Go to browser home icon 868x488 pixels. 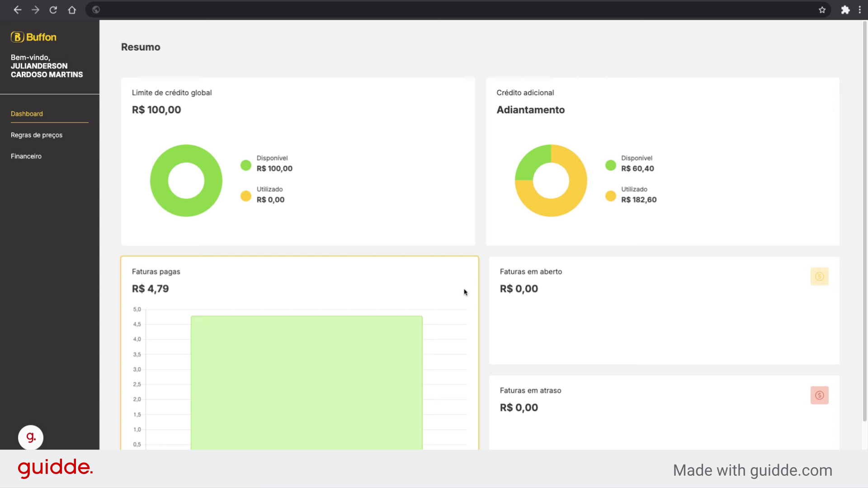tap(72, 10)
